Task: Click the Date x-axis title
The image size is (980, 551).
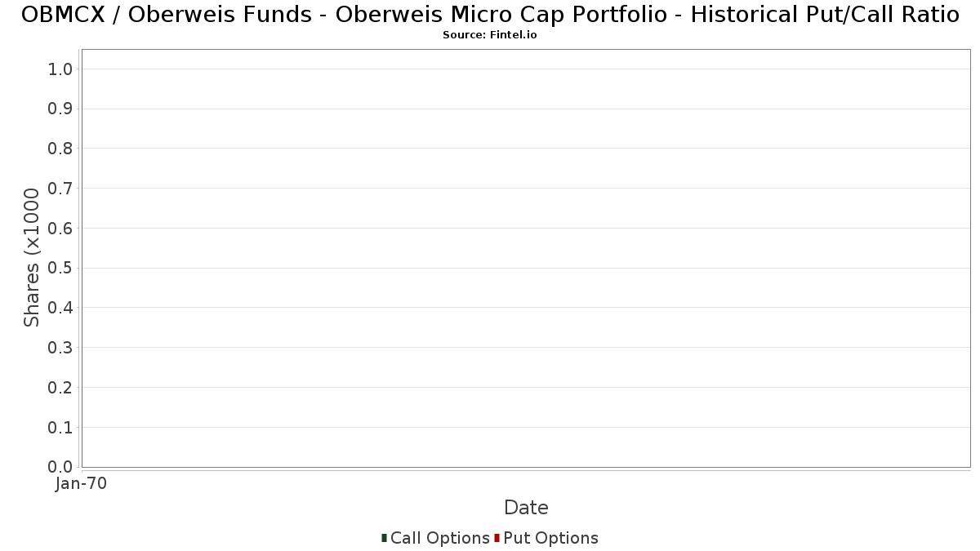Action: [x=526, y=508]
